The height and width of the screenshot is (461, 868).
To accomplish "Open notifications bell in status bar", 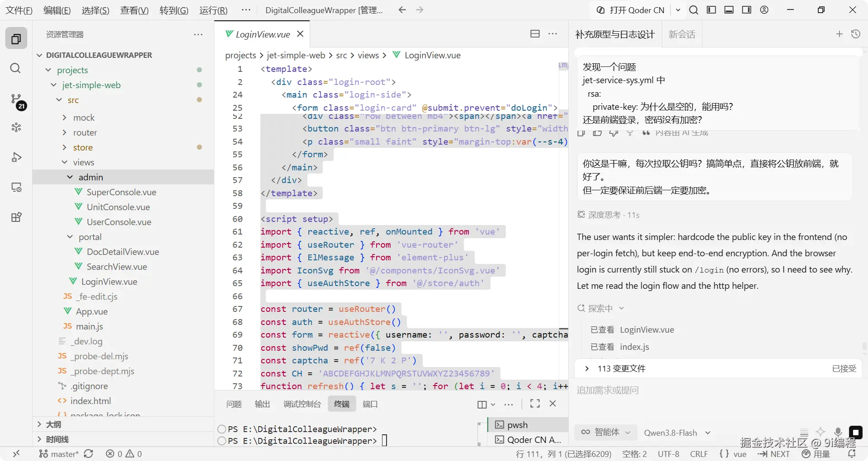I will pyautogui.click(x=852, y=454).
